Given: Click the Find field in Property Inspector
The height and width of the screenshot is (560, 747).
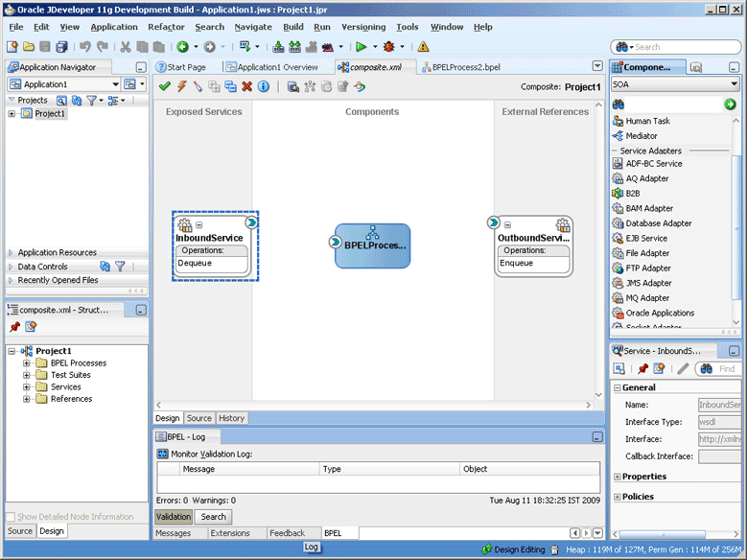Looking at the screenshot, I should [718, 368].
